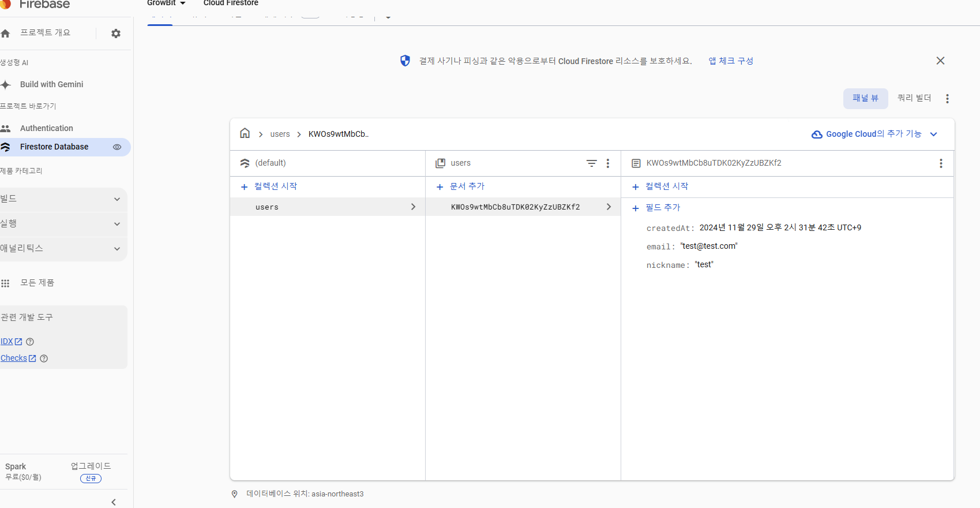Viewport: 980px width, 508px height.
Task: Go to Firestore root via home breadcrumb icon
Action: click(x=245, y=133)
